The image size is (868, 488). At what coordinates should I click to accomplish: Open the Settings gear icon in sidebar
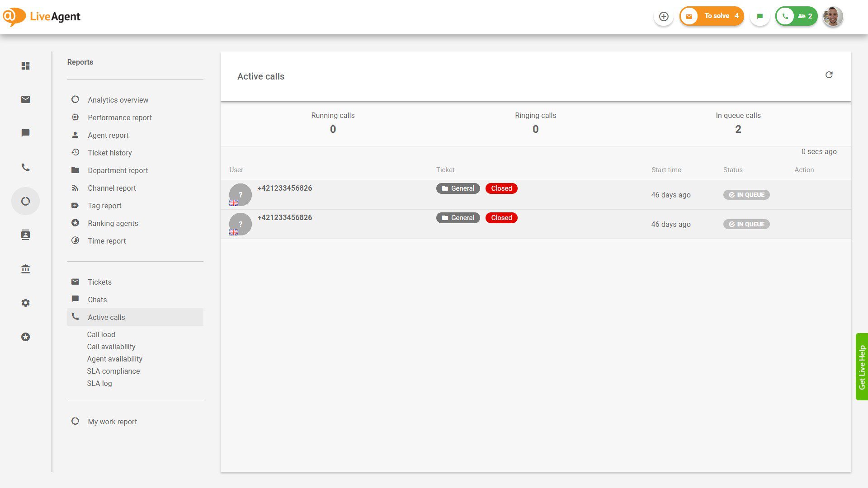point(25,303)
